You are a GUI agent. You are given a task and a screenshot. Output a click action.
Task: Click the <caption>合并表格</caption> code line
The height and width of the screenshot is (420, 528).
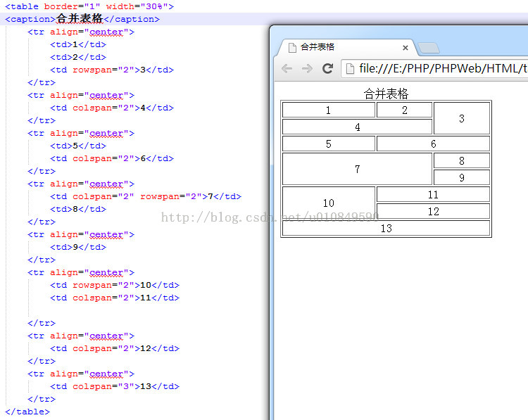tap(82, 19)
